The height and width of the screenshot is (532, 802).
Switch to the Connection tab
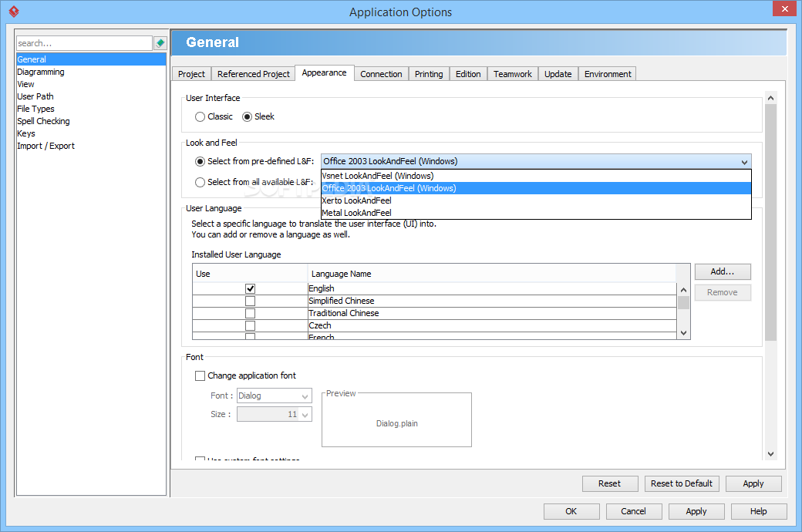pos(381,74)
